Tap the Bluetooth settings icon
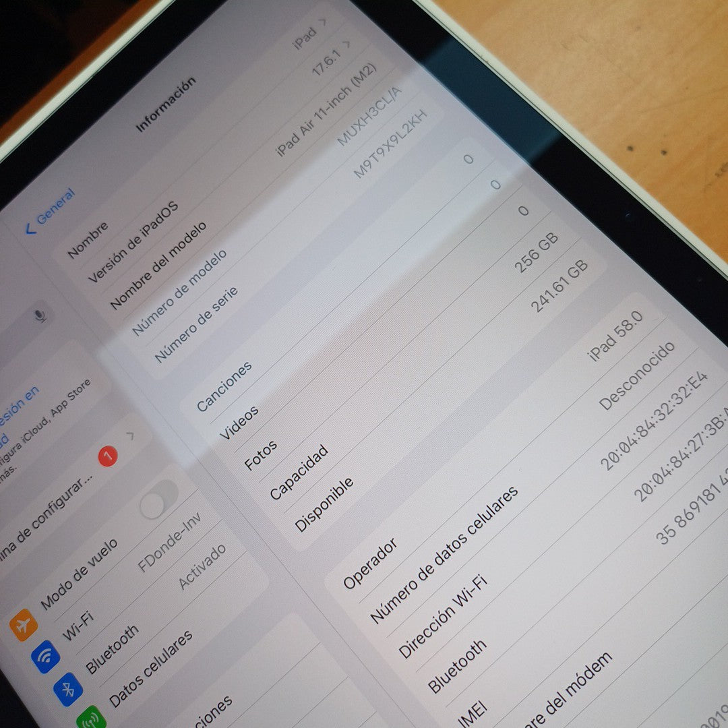The height and width of the screenshot is (728, 728). tap(68, 690)
